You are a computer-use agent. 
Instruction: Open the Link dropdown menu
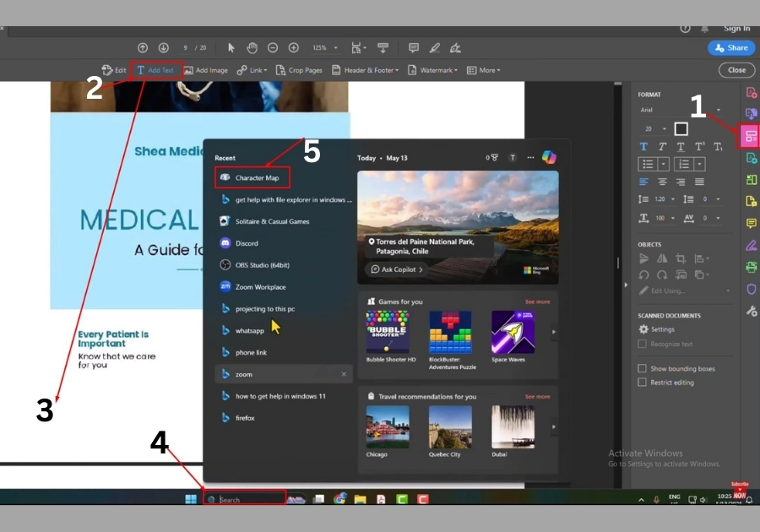[252, 70]
